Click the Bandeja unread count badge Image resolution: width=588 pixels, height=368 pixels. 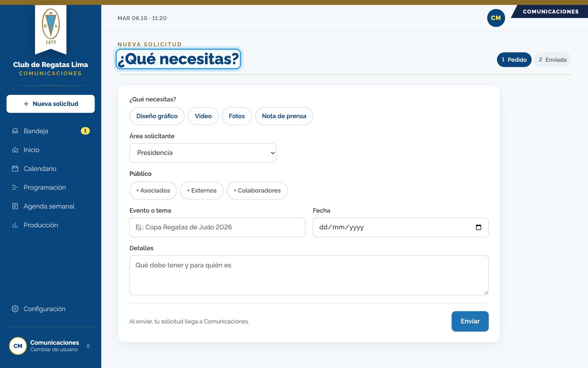[x=85, y=131]
